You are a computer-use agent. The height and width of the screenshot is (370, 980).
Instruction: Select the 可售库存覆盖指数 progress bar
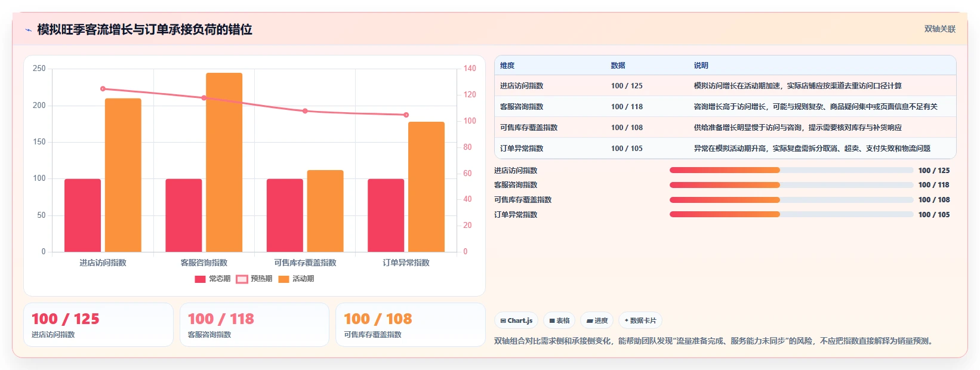click(x=791, y=200)
